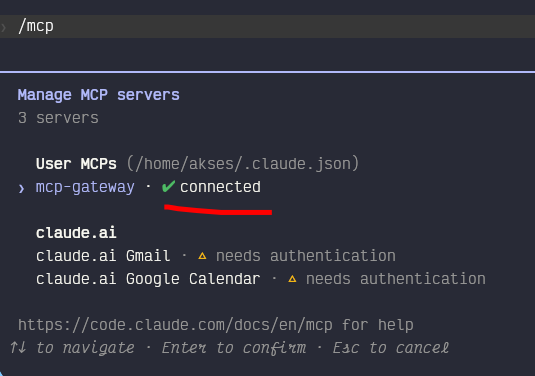Select the claude.ai Gmail server
The height and width of the screenshot is (376, 535).
[103, 256]
